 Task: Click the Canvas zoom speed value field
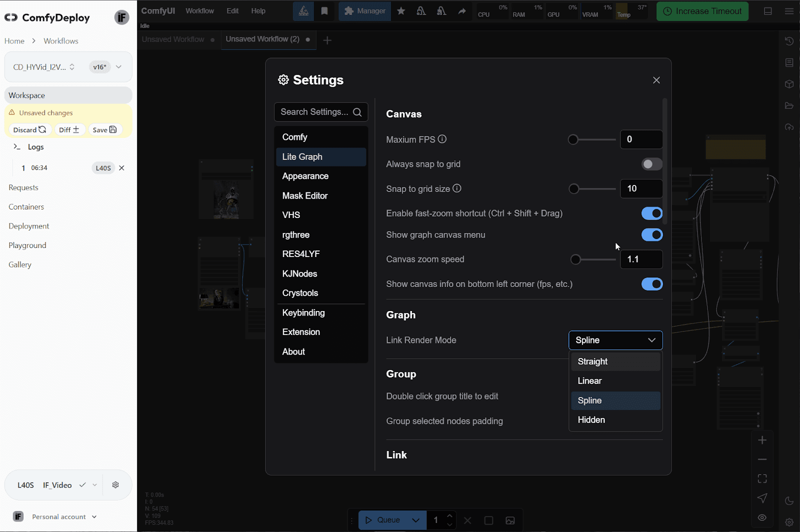[x=641, y=259]
